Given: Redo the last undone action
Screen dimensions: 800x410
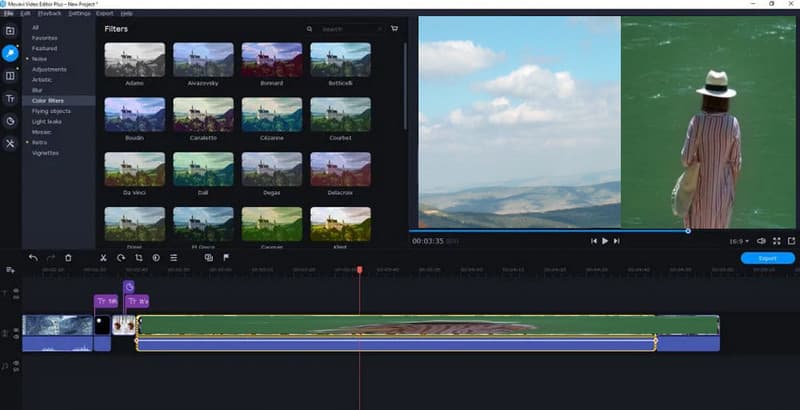Looking at the screenshot, I should click(51, 258).
